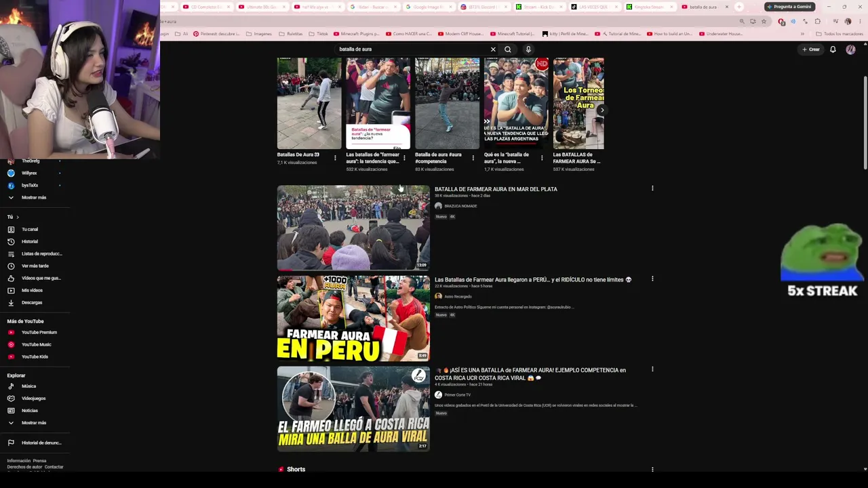Show next Shorts with the carousel arrow
Image resolution: width=868 pixels, height=488 pixels.
coord(601,110)
